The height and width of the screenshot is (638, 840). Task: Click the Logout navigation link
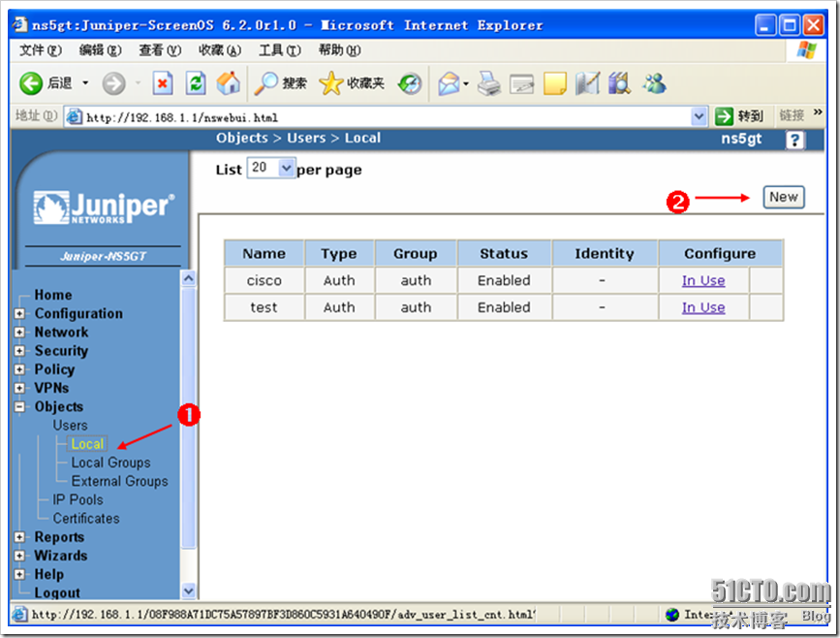point(57,593)
